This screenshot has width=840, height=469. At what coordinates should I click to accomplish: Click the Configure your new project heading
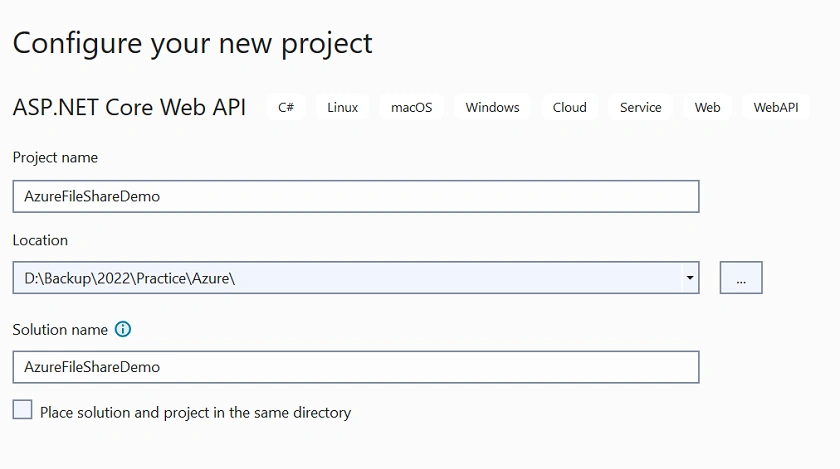pyautogui.click(x=192, y=44)
